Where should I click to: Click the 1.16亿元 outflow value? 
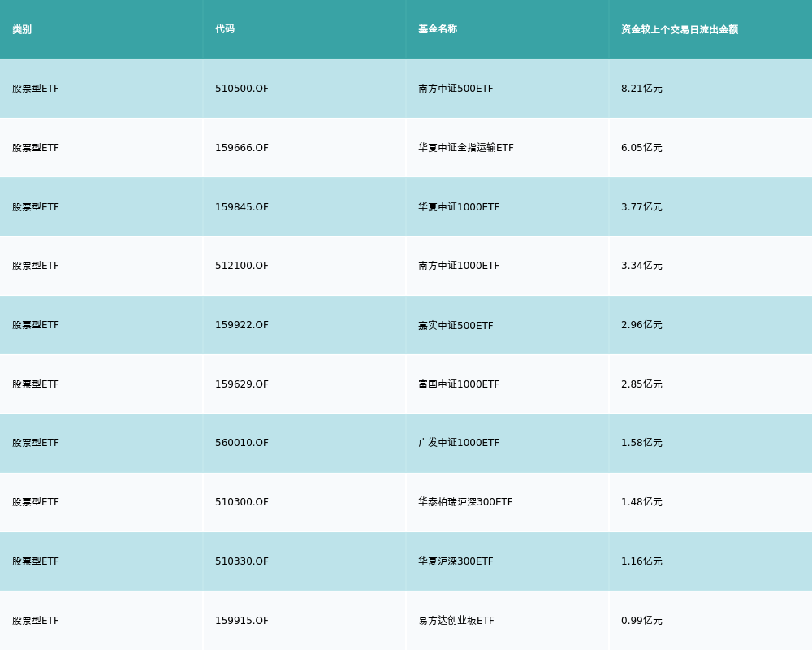641,561
